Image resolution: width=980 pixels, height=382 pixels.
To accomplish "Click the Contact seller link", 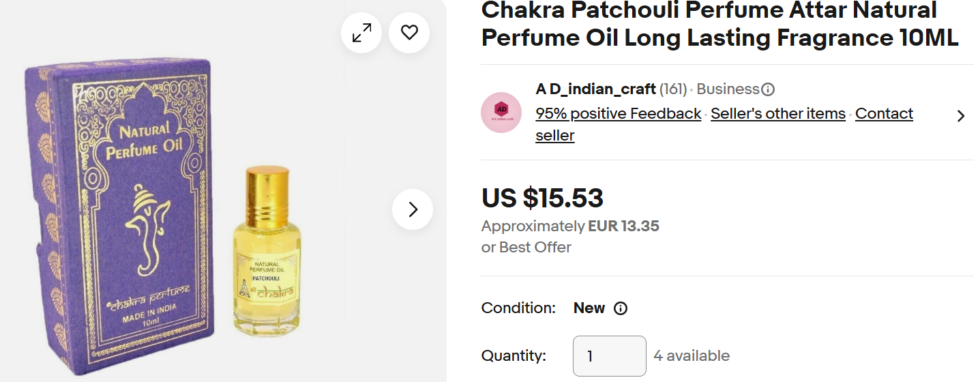I will coord(884,114).
